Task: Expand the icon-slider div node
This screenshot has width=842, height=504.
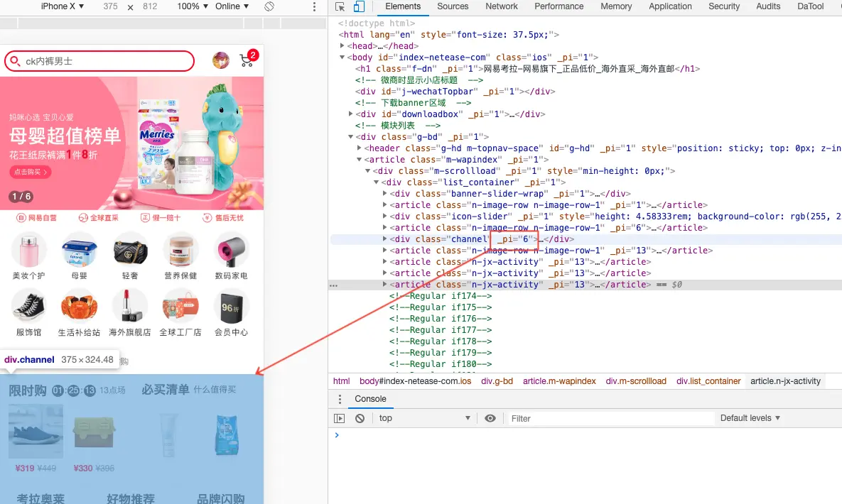Action: [x=384, y=217]
